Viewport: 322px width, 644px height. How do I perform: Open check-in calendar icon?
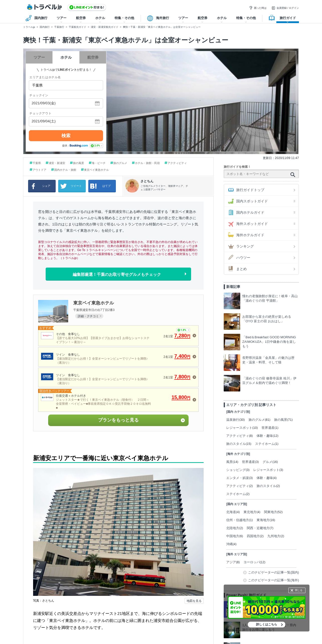point(97,103)
